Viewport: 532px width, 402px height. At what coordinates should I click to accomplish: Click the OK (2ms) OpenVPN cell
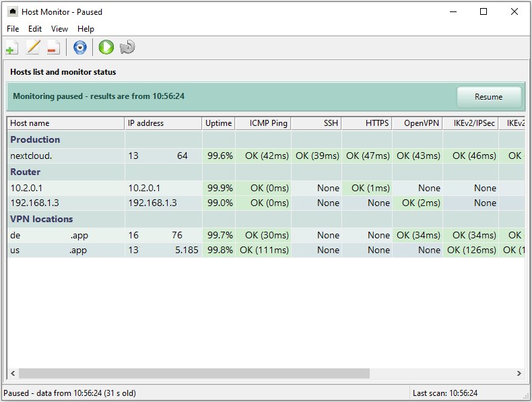coord(418,203)
